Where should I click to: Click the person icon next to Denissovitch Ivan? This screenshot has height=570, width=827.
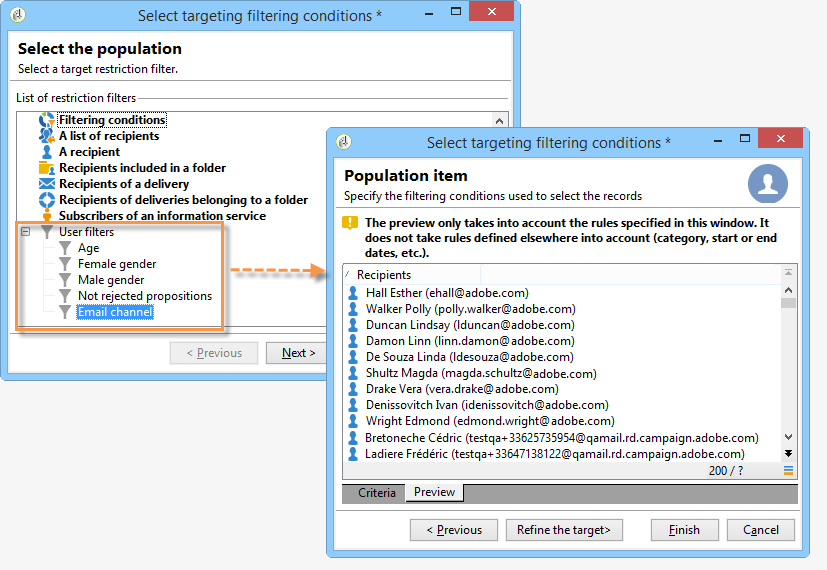pyautogui.click(x=353, y=405)
